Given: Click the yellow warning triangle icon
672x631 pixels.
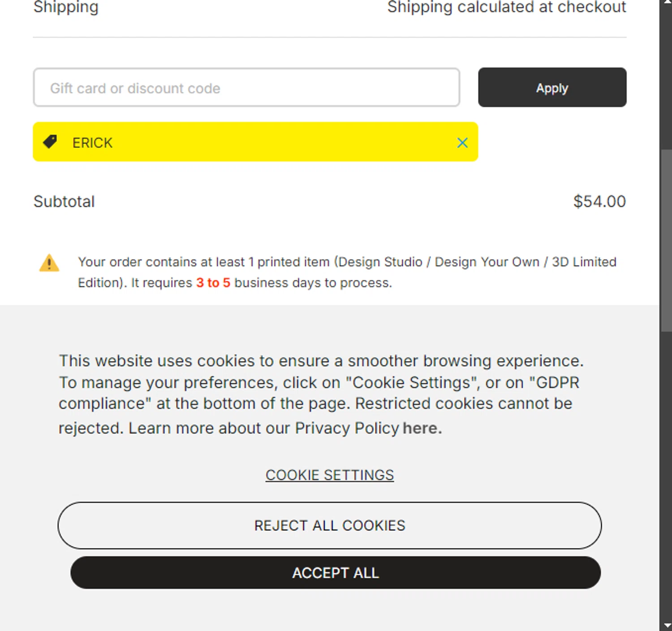Looking at the screenshot, I should pyautogui.click(x=49, y=263).
